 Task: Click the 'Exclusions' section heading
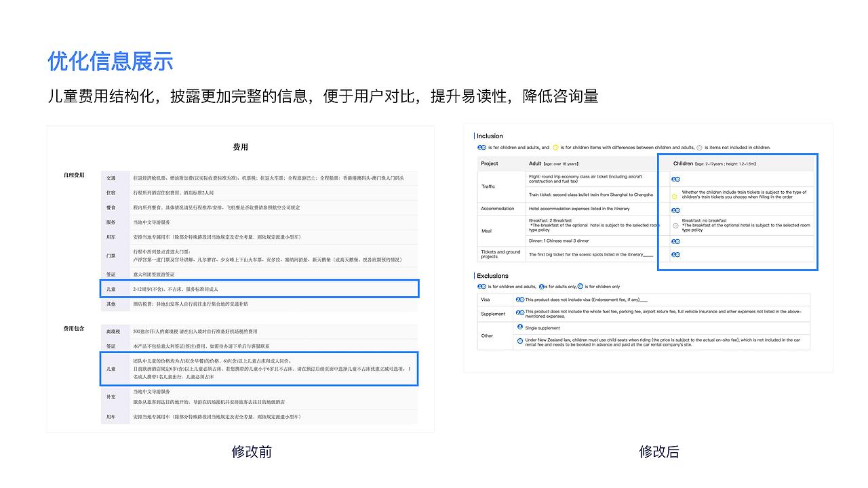click(492, 276)
